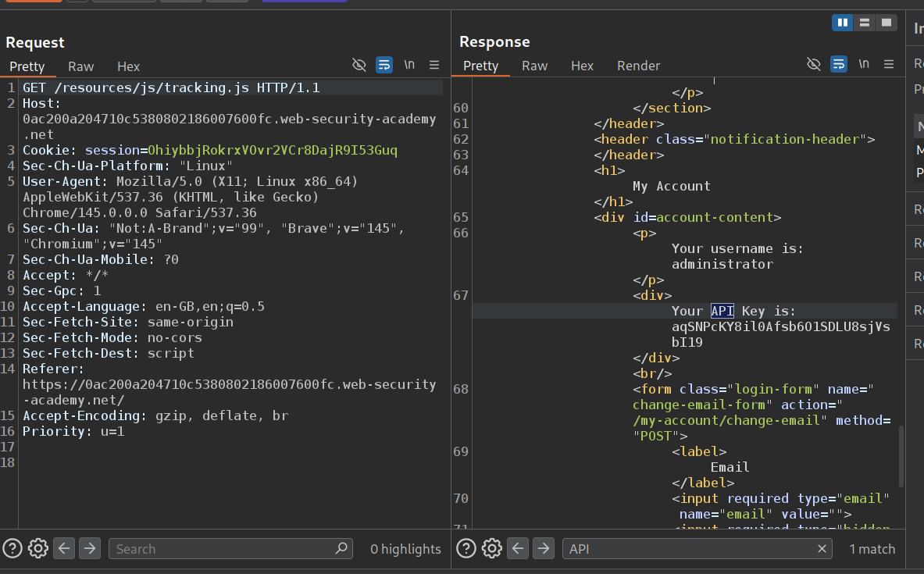This screenshot has width=924, height=574.
Task: Open help for Request search bar
Action: point(12,548)
